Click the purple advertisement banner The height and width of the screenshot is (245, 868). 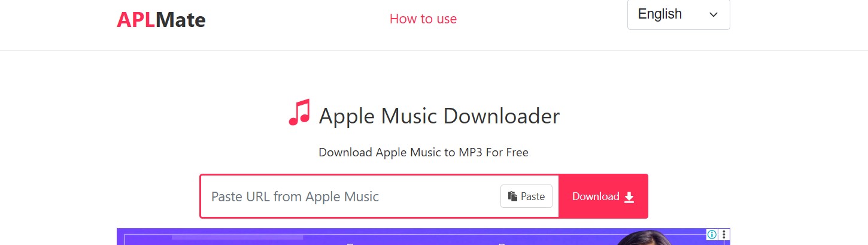[x=423, y=237]
